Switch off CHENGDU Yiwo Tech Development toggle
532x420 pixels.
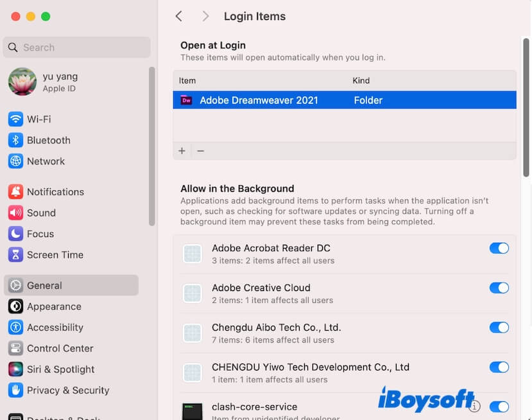499,367
